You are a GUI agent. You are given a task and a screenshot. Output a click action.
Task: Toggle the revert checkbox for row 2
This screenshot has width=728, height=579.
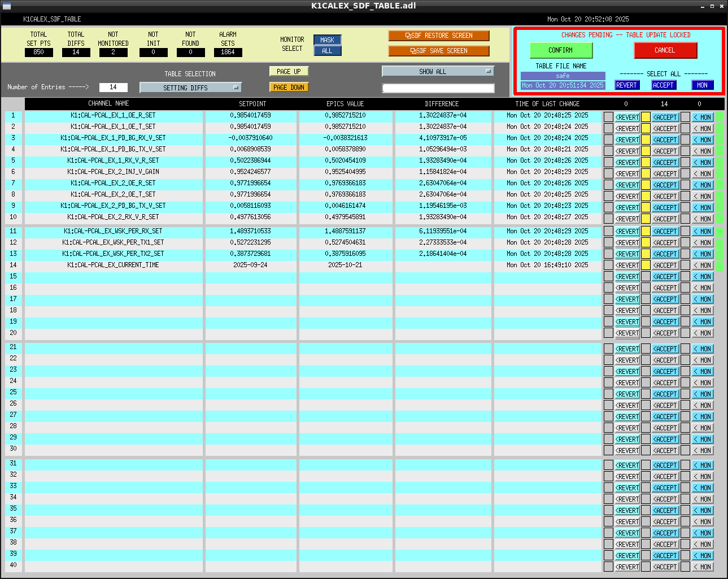[608, 129]
